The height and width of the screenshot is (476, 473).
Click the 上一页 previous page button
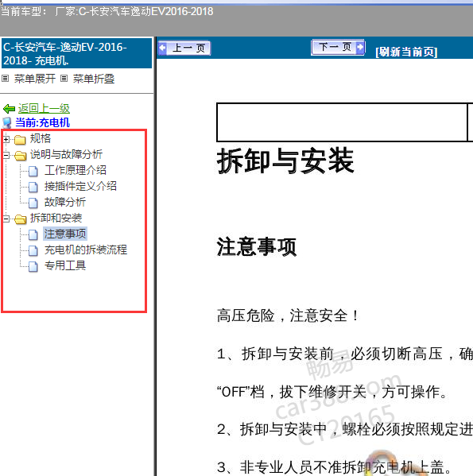point(184,48)
